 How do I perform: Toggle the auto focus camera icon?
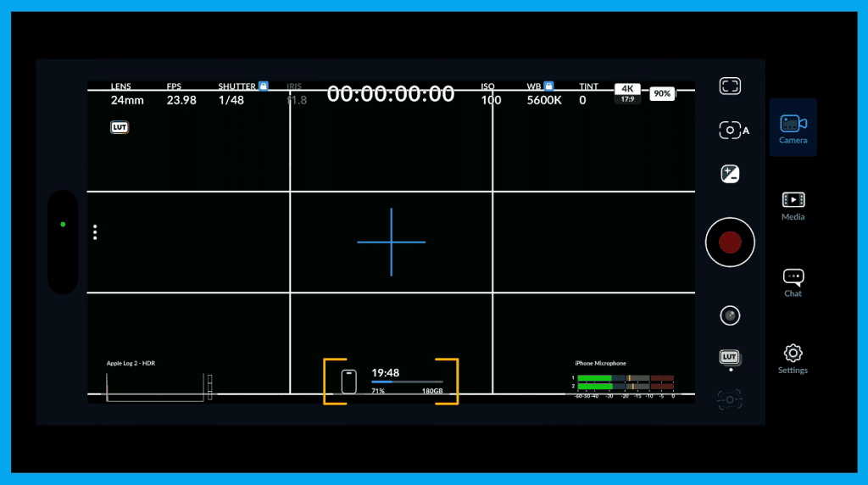coord(732,130)
